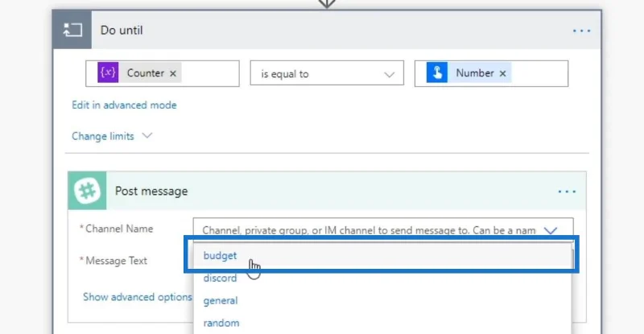Open the 'is equal to' operator dropdown

coord(327,73)
